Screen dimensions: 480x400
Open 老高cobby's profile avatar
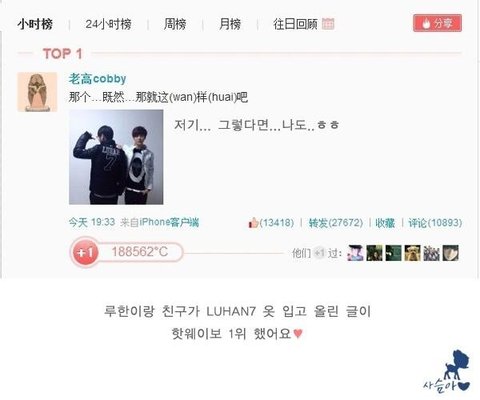[37, 92]
